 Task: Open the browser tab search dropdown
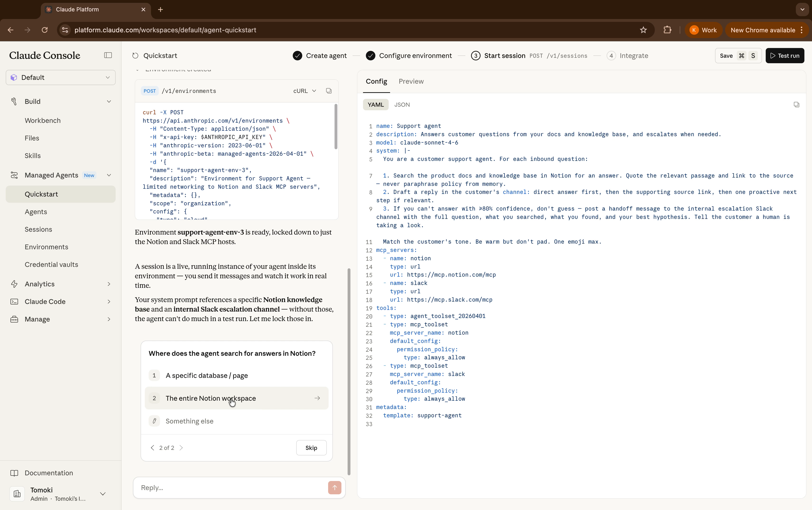pyautogui.click(x=802, y=10)
